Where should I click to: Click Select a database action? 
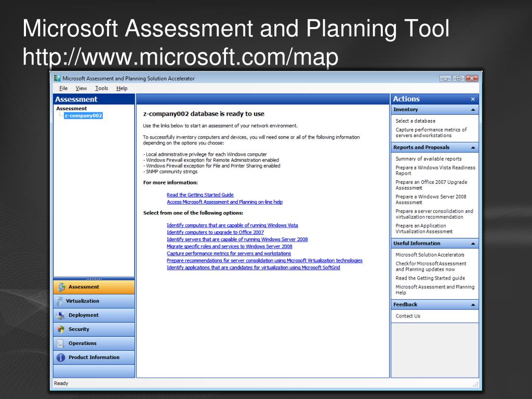pyautogui.click(x=415, y=121)
